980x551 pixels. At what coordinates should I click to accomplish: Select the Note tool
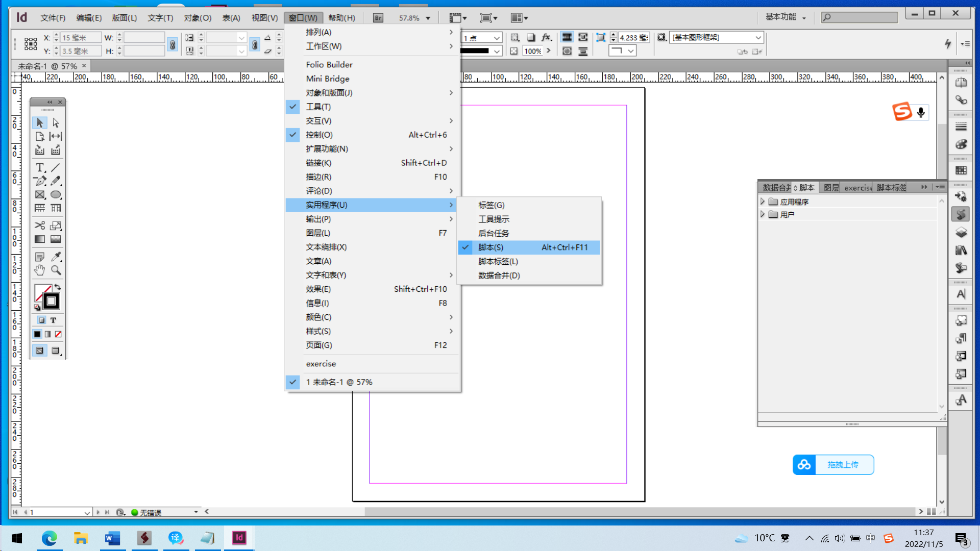(x=40, y=257)
